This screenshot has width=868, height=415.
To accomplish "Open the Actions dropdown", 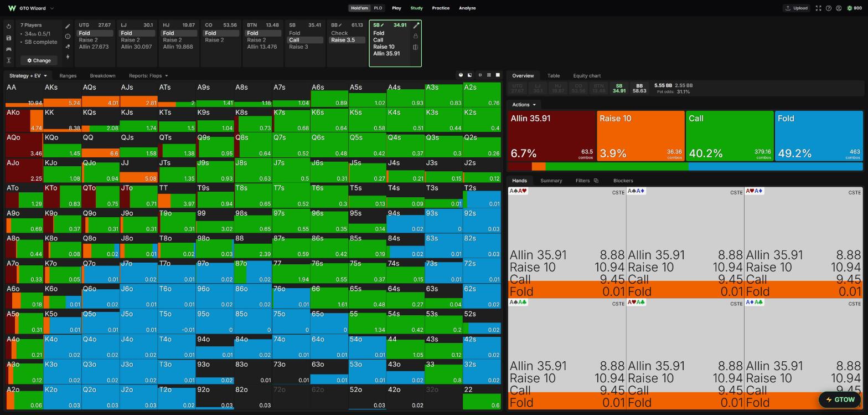I will (x=524, y=105).
